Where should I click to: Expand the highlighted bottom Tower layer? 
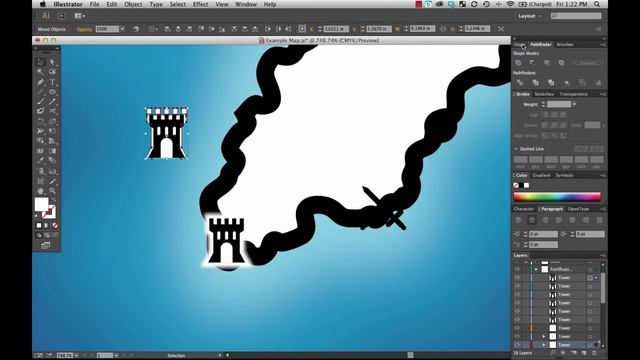[x=543, y=345]
